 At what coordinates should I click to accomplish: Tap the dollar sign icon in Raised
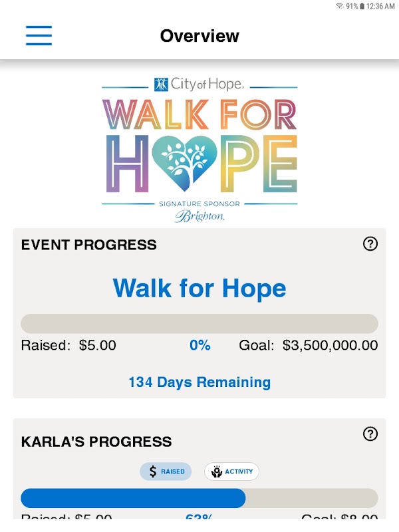pyautogui.click(x=153, y=471)
